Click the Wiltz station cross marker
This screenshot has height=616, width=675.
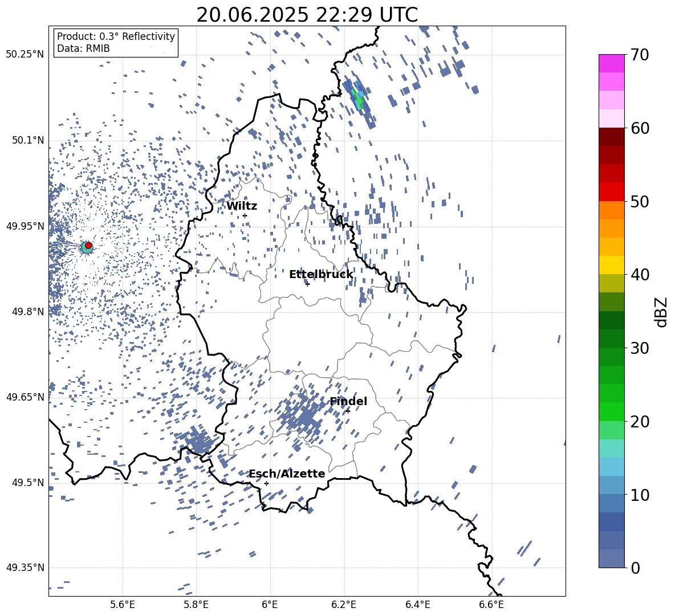[245, 215]
